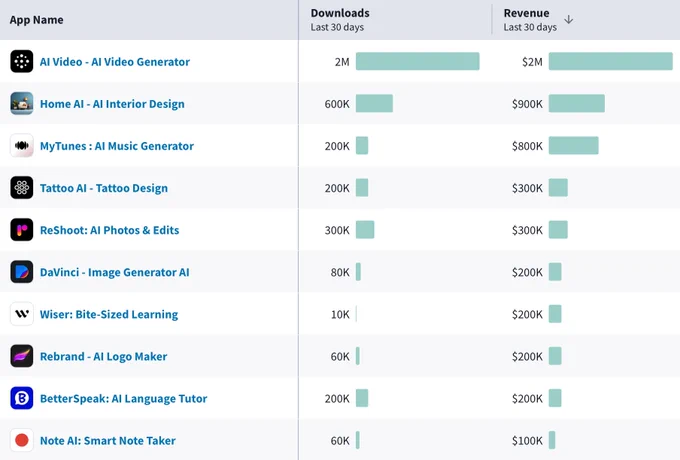Open MyTunes : AI Music Generator link

[117, 146]
